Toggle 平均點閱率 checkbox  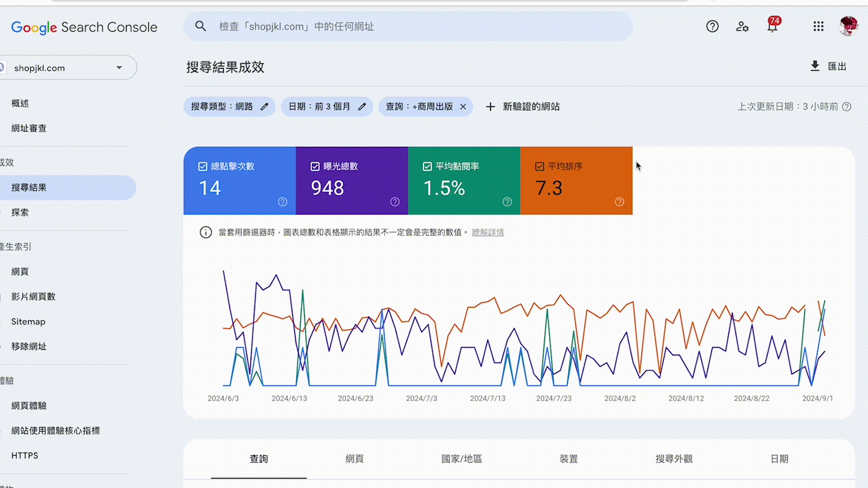427,167
